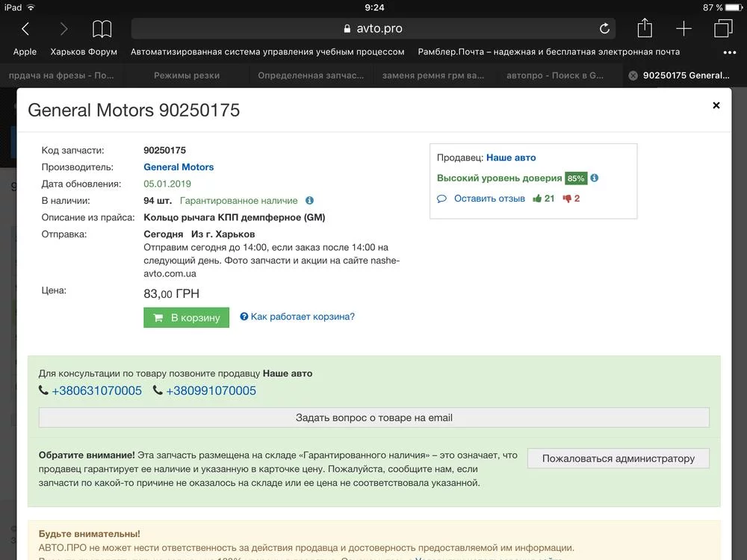This screenshot has height=560, width=747.
Task: Show all tabs overview icon
Action: pyautogui.click(x=723, y=28)
